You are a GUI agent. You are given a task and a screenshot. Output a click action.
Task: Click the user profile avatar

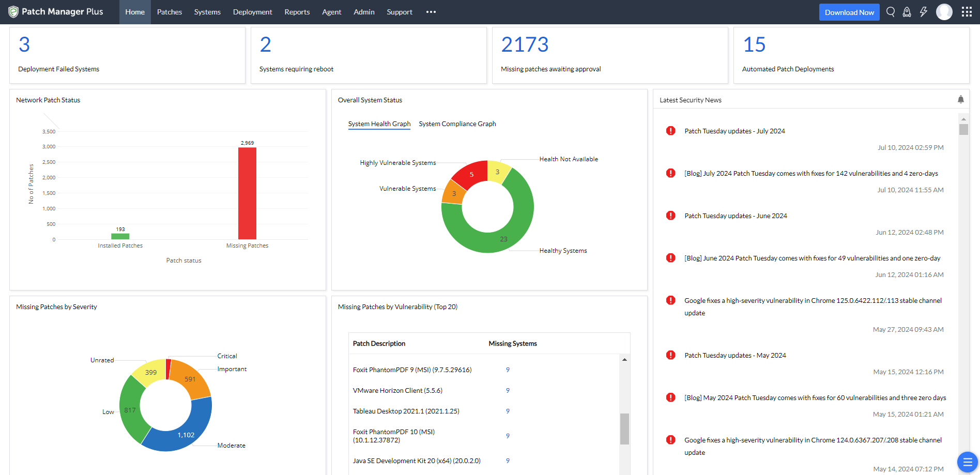944,11
